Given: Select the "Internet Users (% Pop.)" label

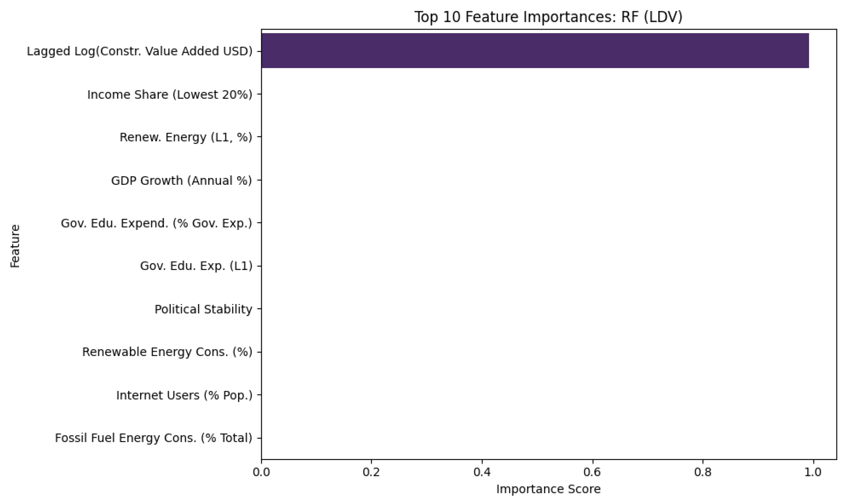Looking at the screenshot, I should coord(184,395).
